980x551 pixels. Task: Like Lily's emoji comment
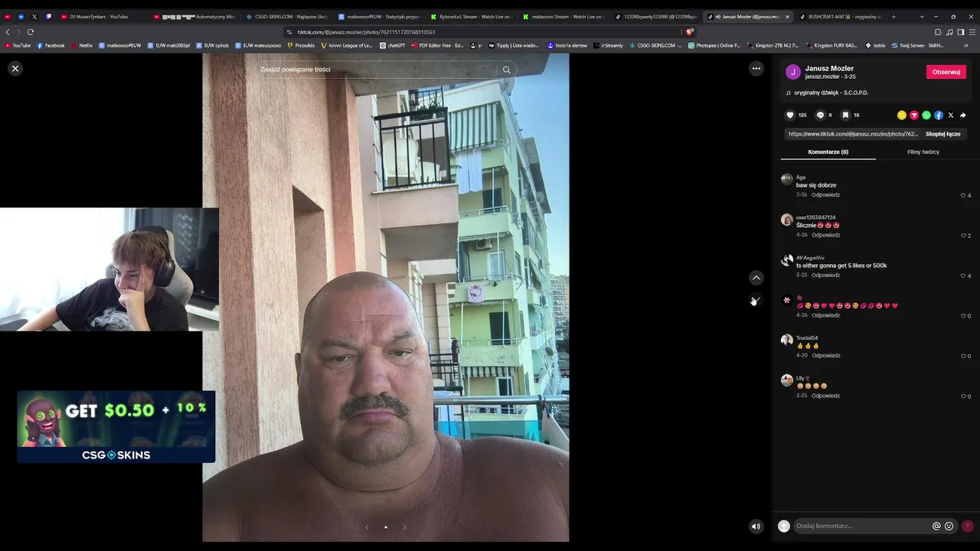[963, 396]
